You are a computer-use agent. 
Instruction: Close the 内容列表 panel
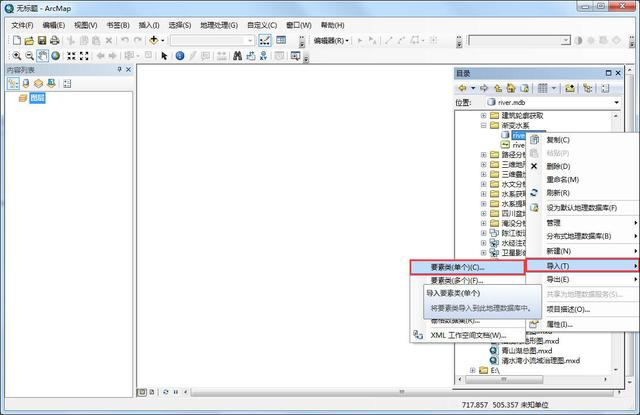point(128,69)
